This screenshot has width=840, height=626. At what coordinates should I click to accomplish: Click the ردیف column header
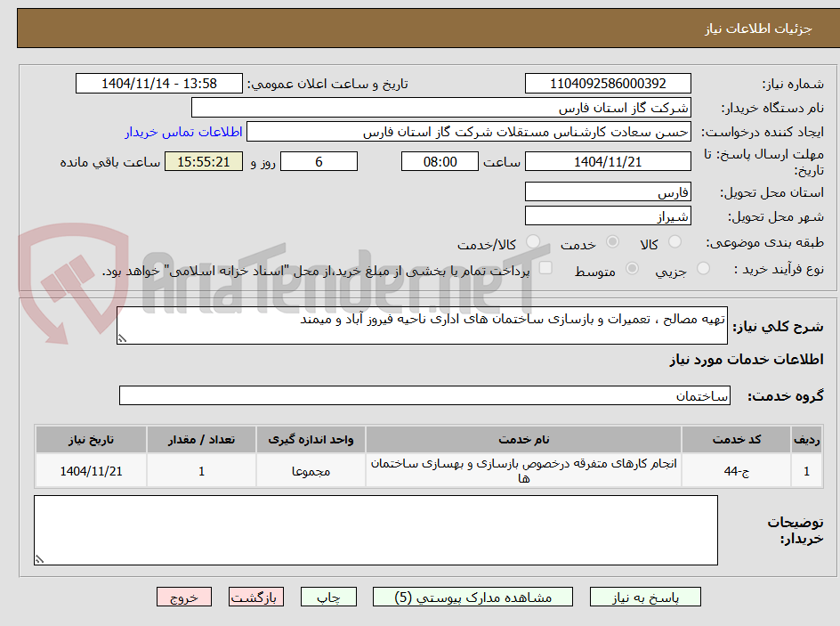click(x=807, y=440)
